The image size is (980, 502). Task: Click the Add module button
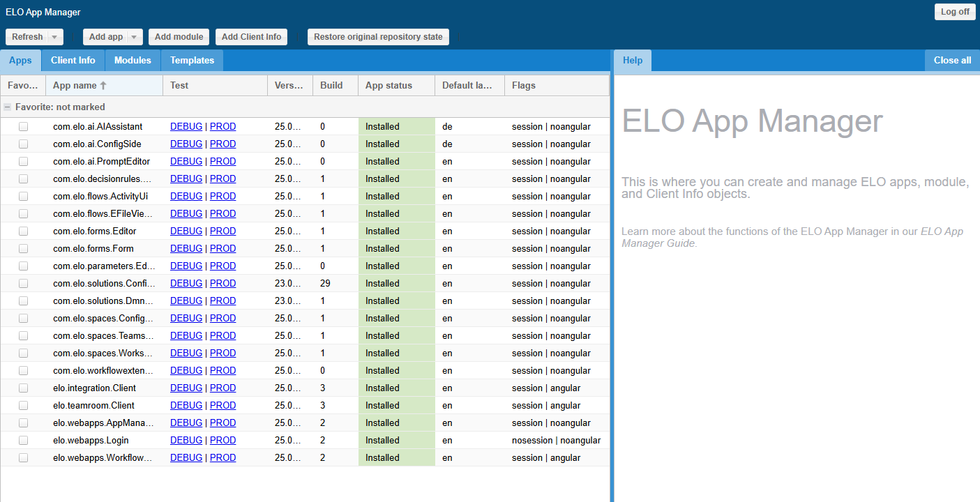pos(179,37)
